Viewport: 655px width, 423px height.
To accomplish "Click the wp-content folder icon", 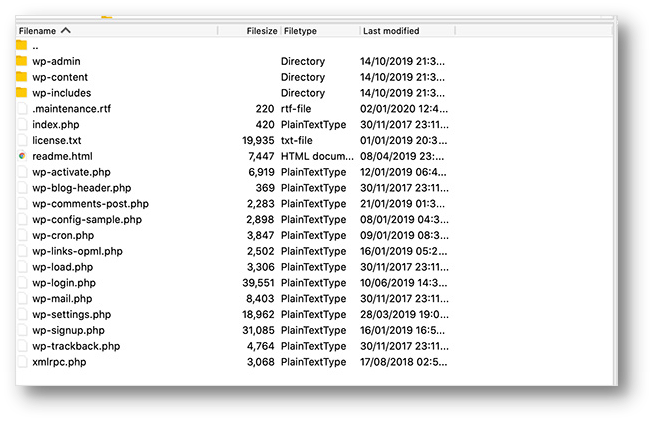I will [21, 77].
